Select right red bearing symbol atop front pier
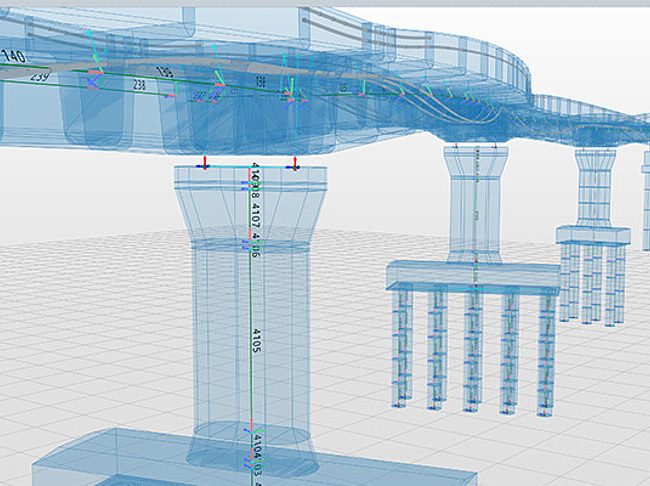 (295, 162)
